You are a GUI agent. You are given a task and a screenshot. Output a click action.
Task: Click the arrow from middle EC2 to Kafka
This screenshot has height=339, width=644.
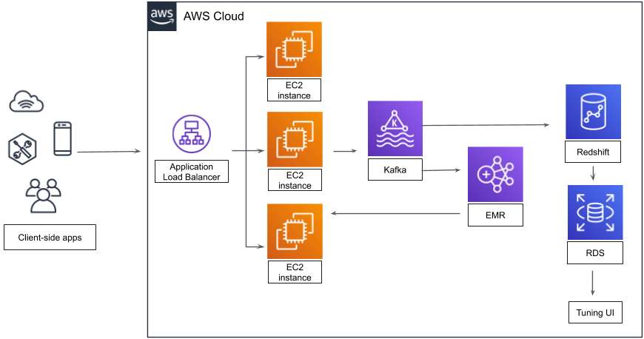pos(345,151)
